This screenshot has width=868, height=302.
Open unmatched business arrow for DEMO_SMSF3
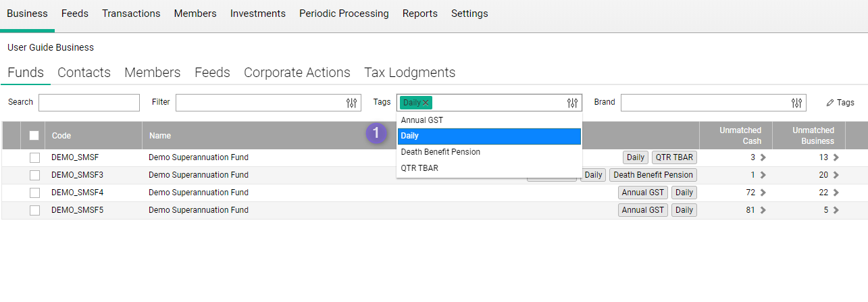(836, 175)
